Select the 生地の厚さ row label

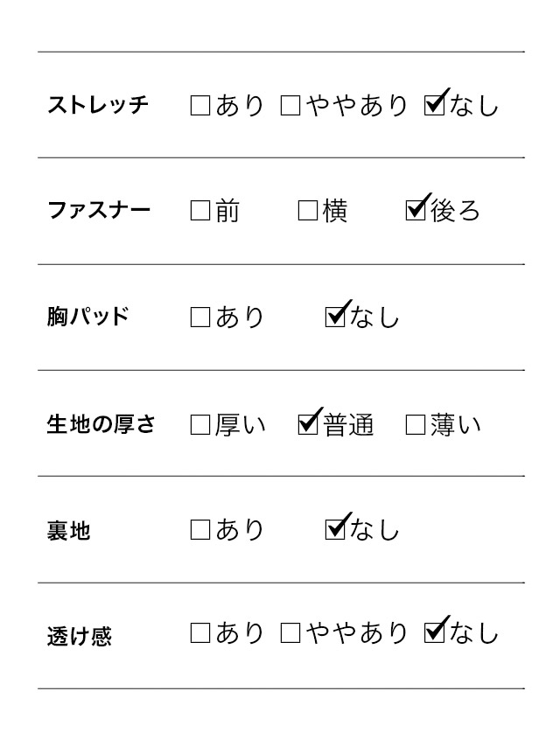[x=101, y=425]
